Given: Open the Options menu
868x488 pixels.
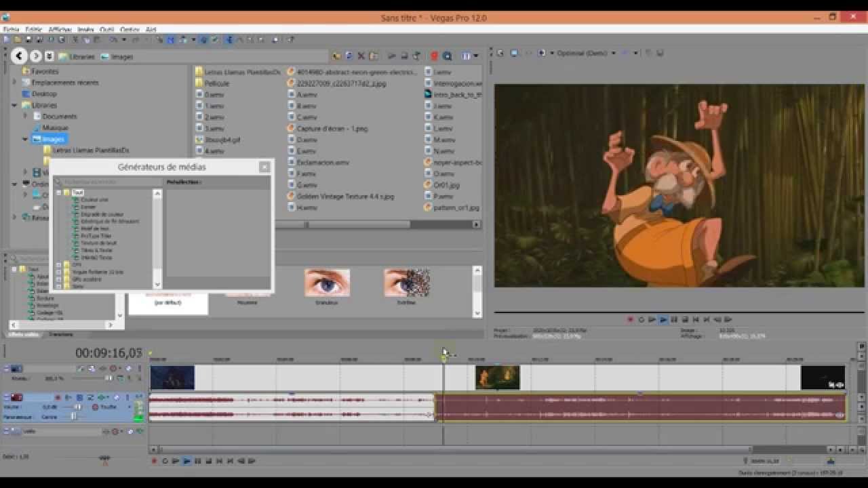Looking at the screenshot, I should pos(130,30).
